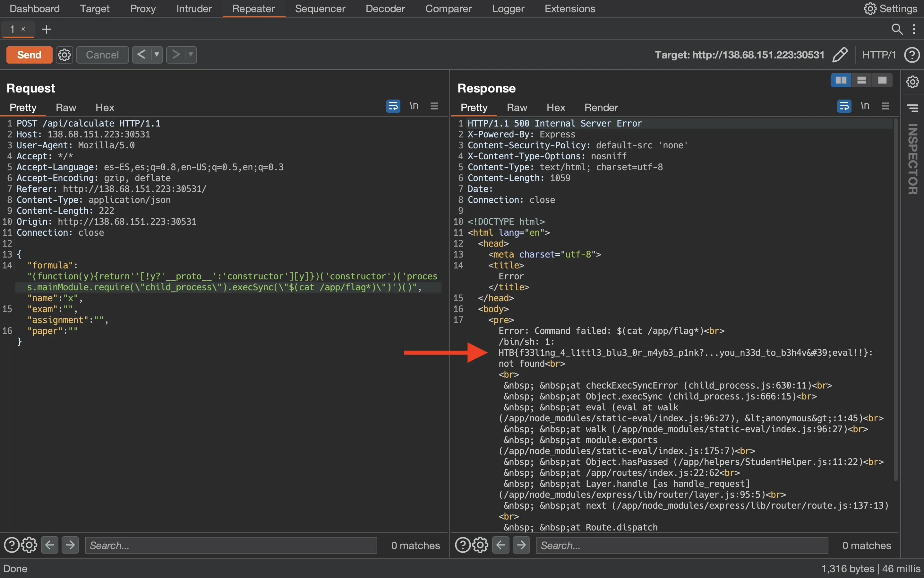Jump to previous Request search match

[50, 545]
